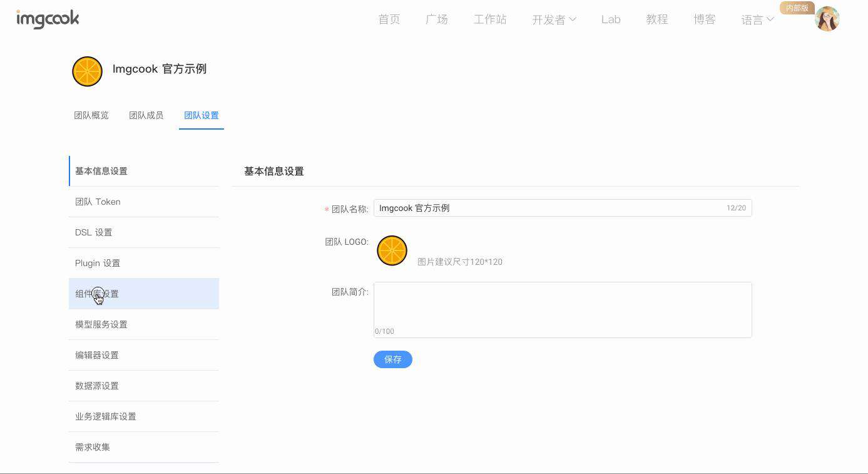Open DSL 设置 in the sidebar
This screenshot has width=868, height=474.
tap(144, 232)
